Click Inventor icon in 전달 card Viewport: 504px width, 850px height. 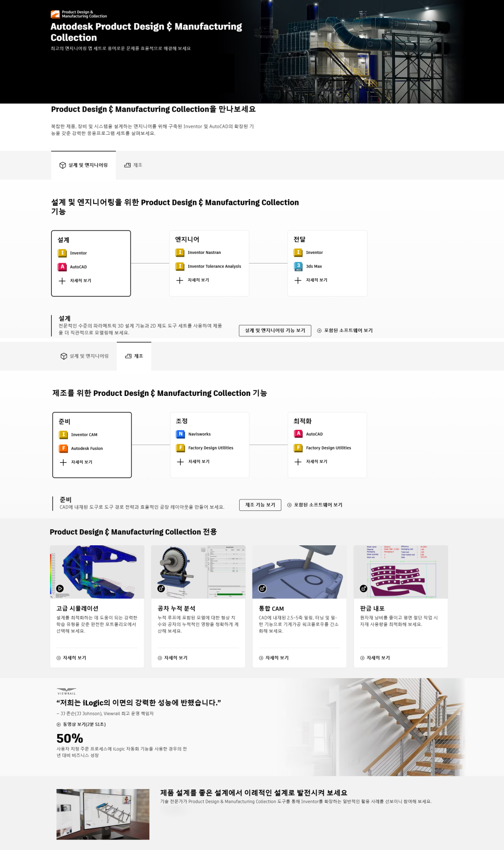tap(298, 252)
